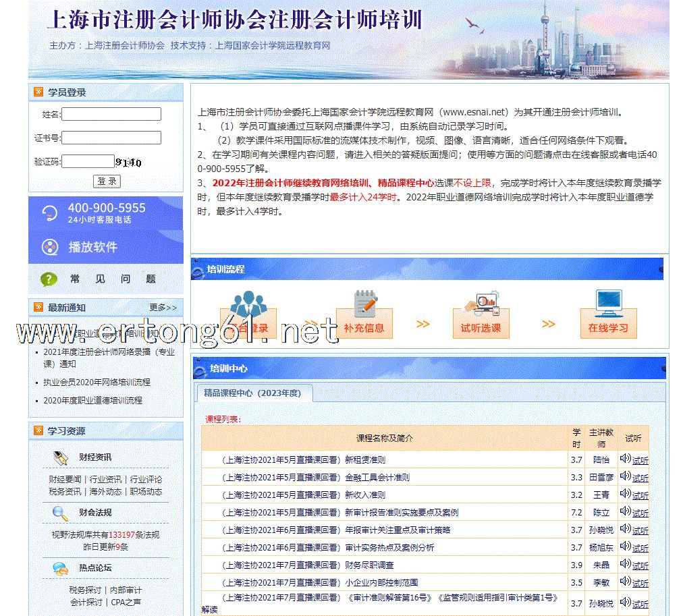Click the 行业资讯 link
This screenshot has width=681, height=616.
[x=105, y=480]
